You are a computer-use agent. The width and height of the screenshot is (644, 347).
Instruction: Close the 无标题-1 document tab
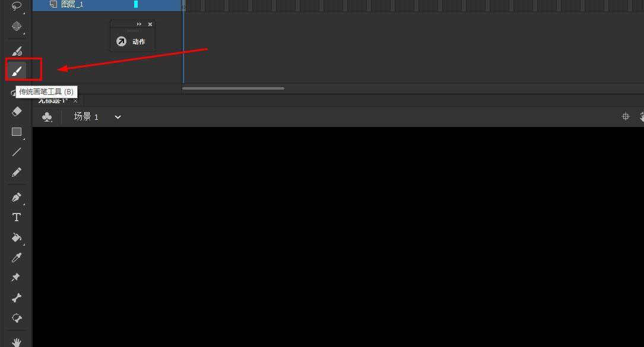[x=75, y=101]
